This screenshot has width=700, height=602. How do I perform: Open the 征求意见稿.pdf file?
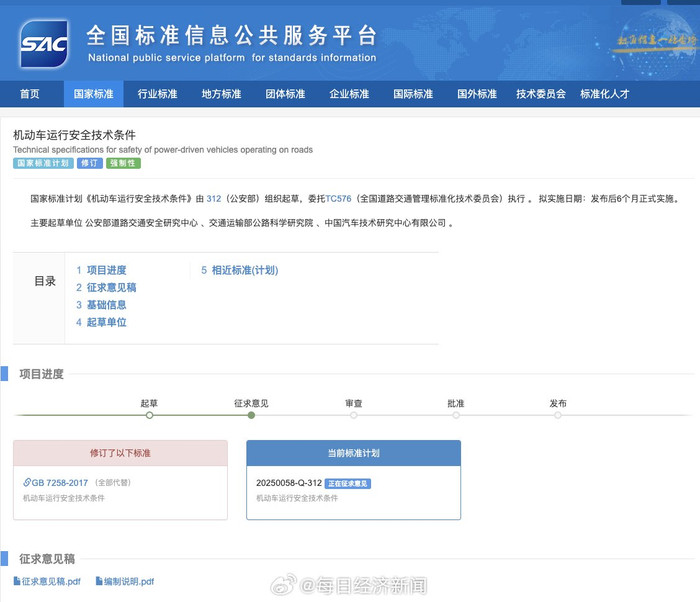[51, 581]
